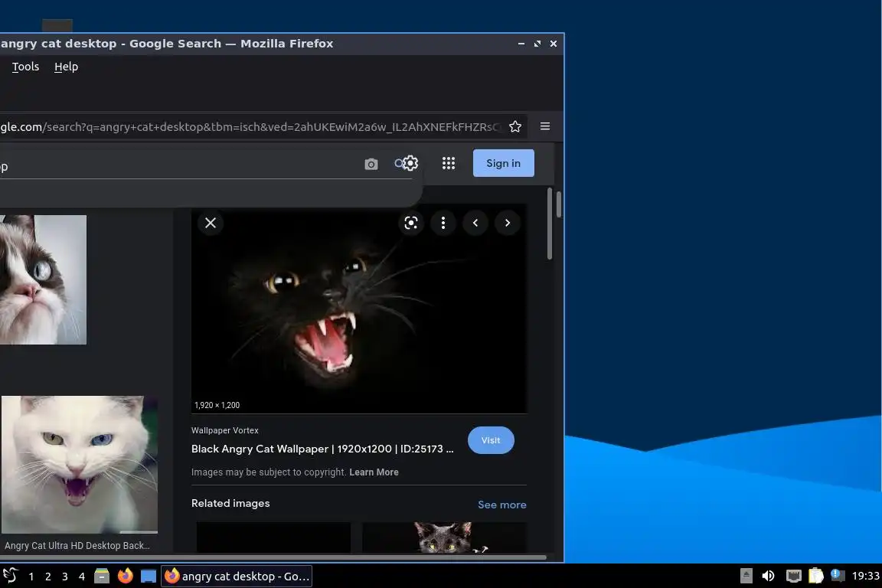The image size is (882, 588).
Task: Click the preview panel vertical scrollbar
Action: (x=550, y=224)
